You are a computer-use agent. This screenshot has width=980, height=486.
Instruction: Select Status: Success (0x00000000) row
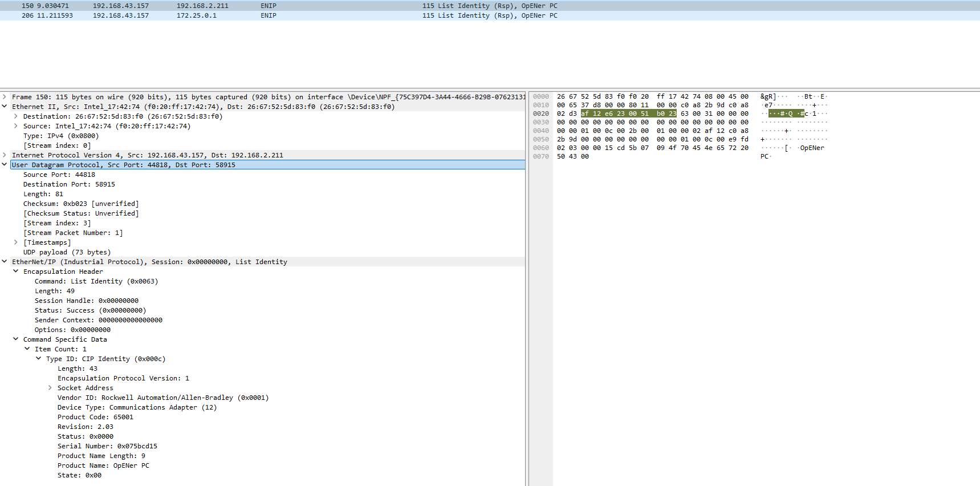coord(91,310)
